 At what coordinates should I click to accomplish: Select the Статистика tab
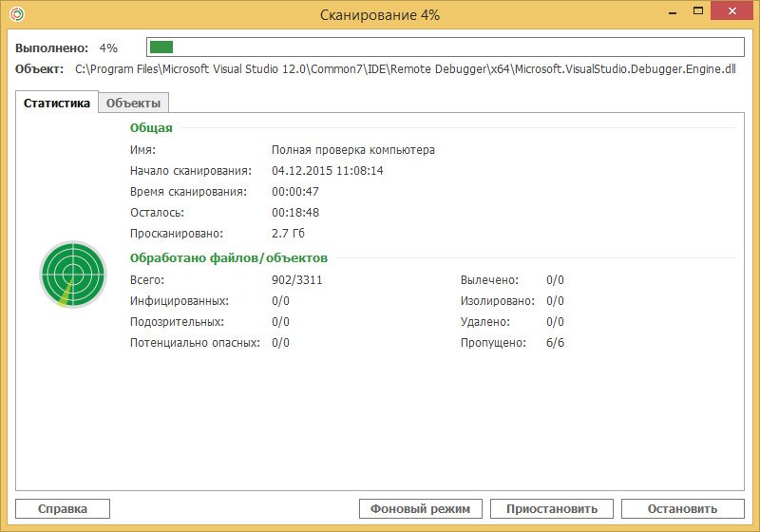click(57, 103)
